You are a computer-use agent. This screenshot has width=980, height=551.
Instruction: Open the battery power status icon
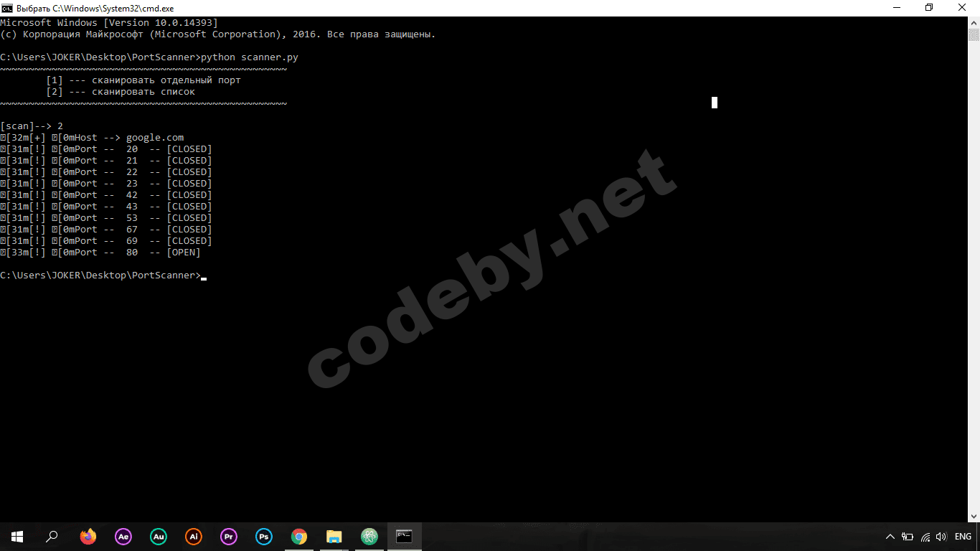tap(908, 537)
